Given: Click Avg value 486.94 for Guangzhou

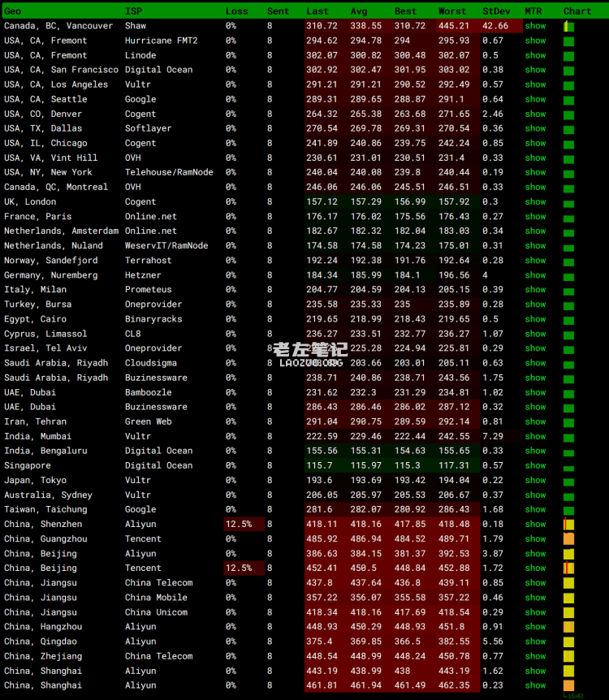Looking at the screenshot, I should point(365,539).
